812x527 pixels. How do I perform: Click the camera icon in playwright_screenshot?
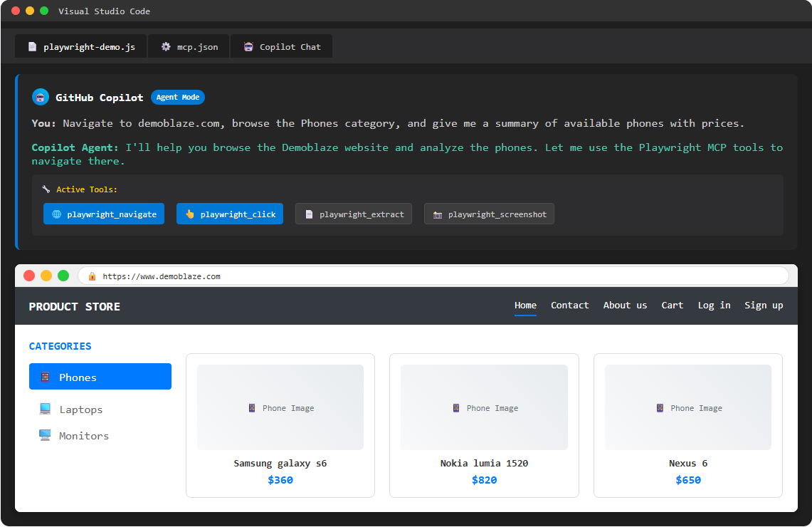tap(438, 214)
